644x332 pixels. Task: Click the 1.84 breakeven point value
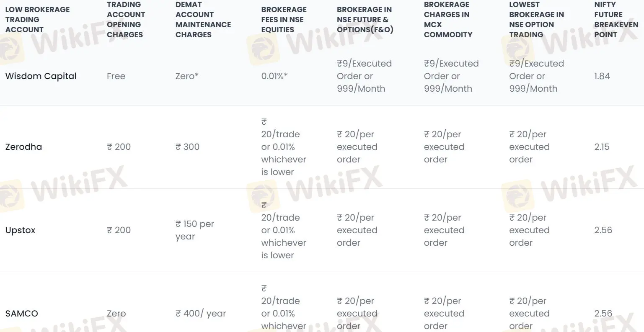[x=602, y=76]
